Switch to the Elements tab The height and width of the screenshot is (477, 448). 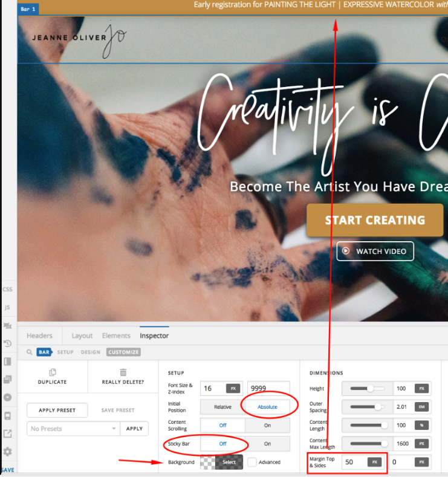tap(116, 336)
